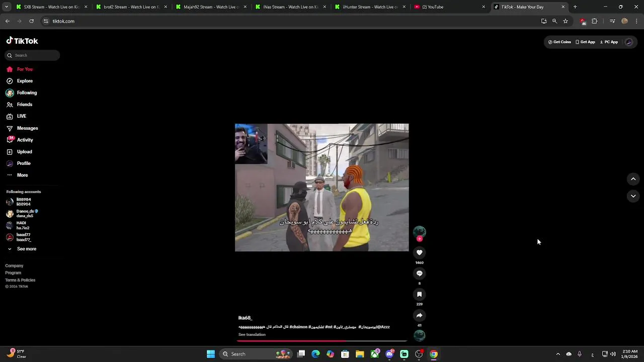This screenshot has width=644, height=362.
Task: Open the tab search dropdown
Action: (x=6, y=7)
